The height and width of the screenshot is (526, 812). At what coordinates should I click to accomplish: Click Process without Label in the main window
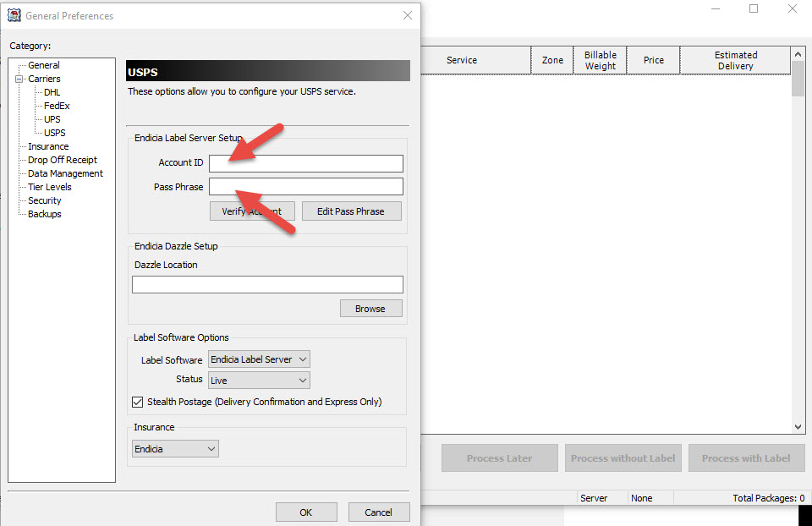click(x=623, y=458)
